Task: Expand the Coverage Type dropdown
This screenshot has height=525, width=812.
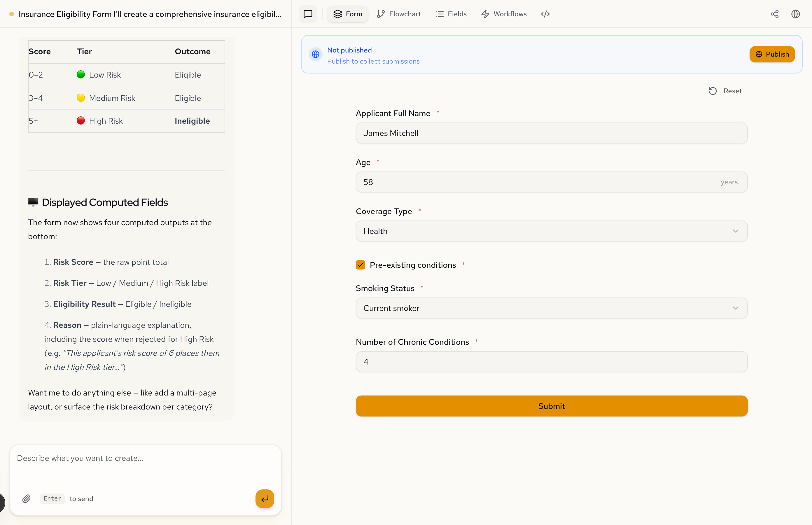Action: click(551, 231)
